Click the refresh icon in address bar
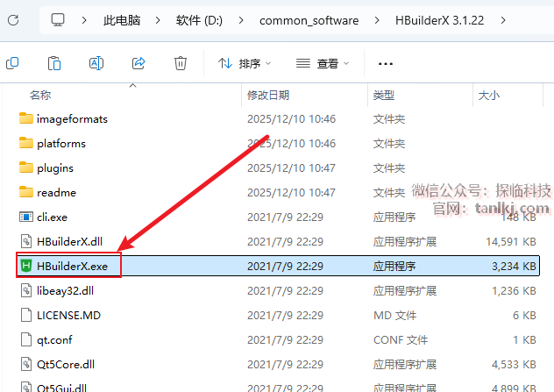This screenshot has width=554, height=392. click(13, 20)
